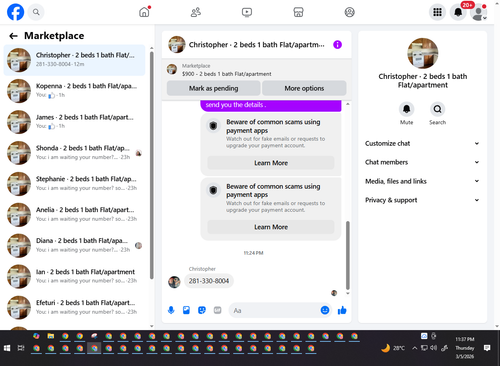Open the Diana conversation
The image size is (500, 366).
(x=74, y=246)
